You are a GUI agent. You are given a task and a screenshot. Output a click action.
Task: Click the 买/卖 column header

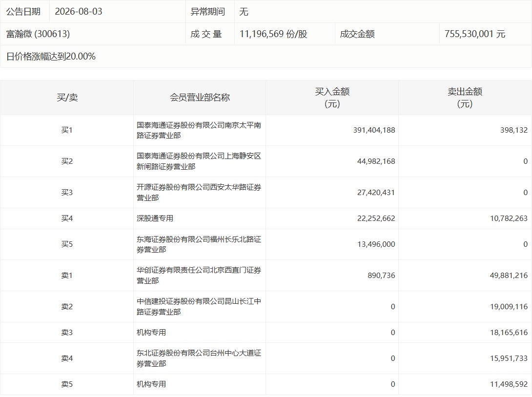pyautogui.click(x=67, y=98)
